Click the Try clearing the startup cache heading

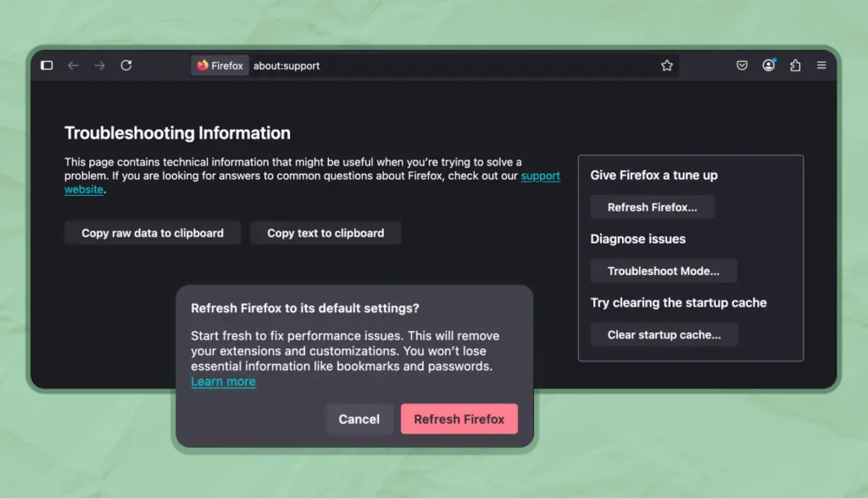click(x=679, y=303)
